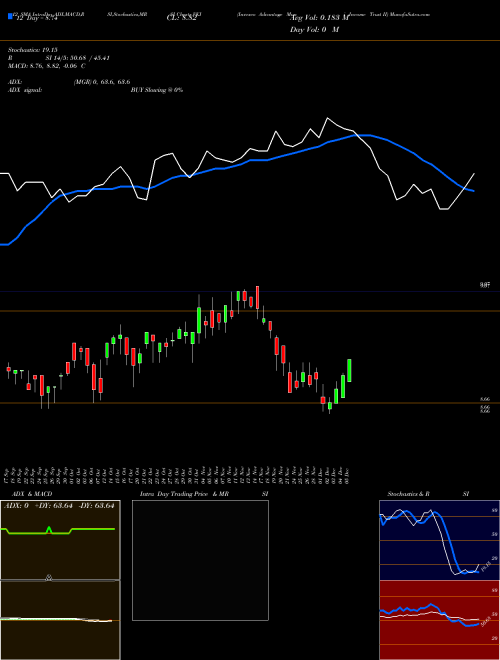Click the 'Avg Vol: 0.183 M' text
Viewport: 500px width, 660px height.
[x=320, y=18]
